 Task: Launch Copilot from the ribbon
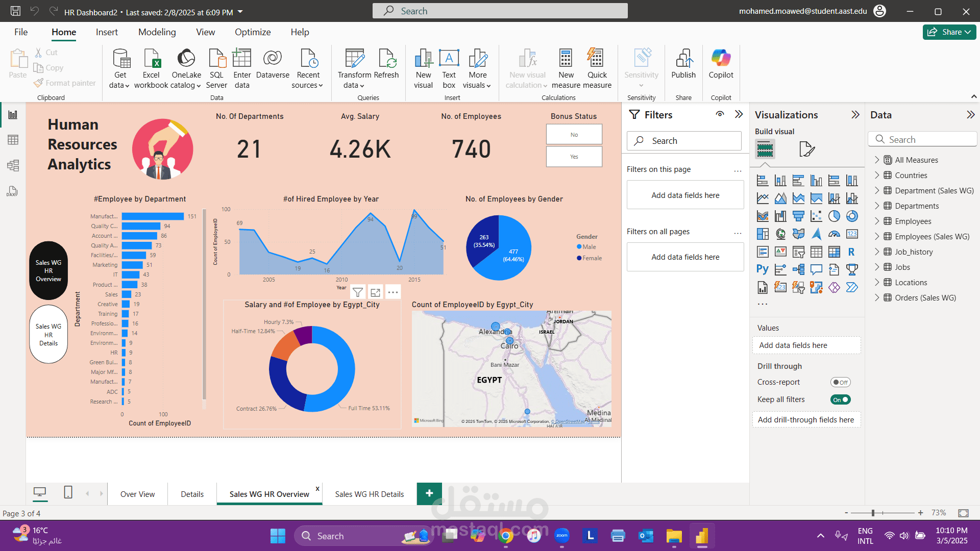tap(721, 66)
